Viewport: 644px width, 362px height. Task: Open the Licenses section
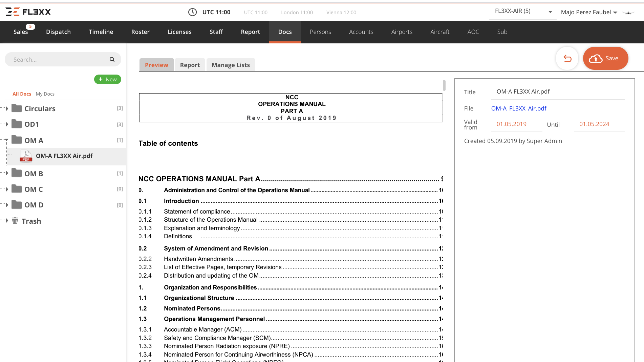coord(179,32)
